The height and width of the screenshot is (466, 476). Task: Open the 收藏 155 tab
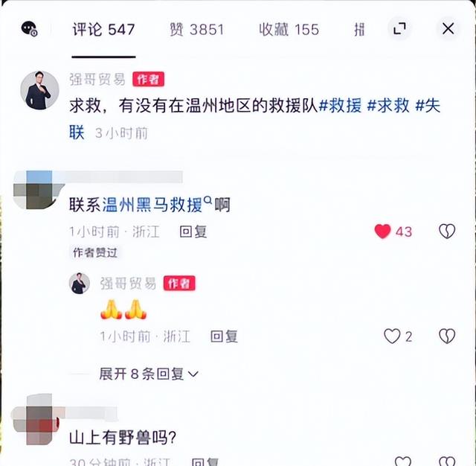point(289,30)
